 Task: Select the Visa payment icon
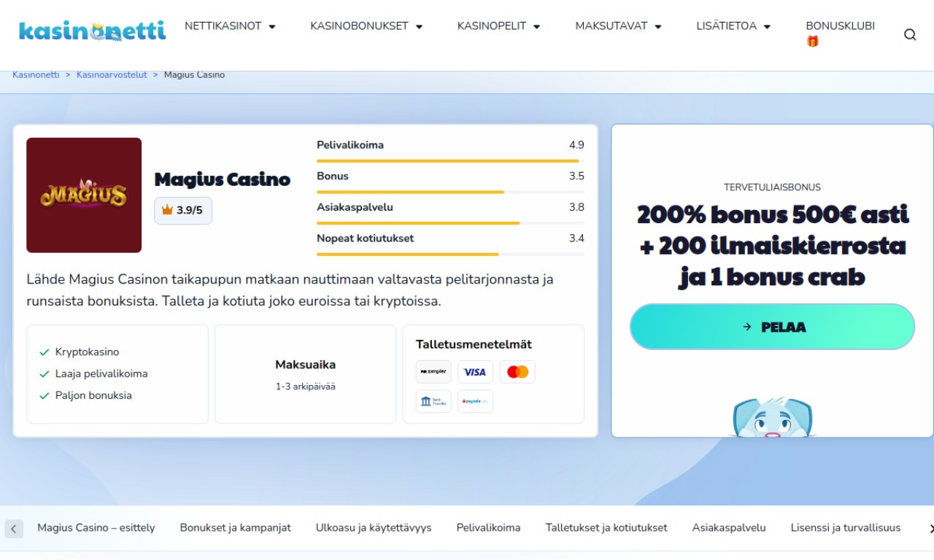[475, 372]
